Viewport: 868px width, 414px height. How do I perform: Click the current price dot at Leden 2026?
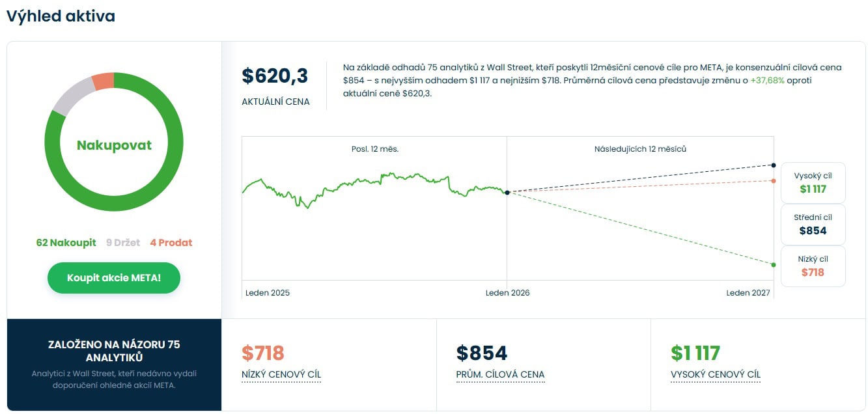point(507,193)
